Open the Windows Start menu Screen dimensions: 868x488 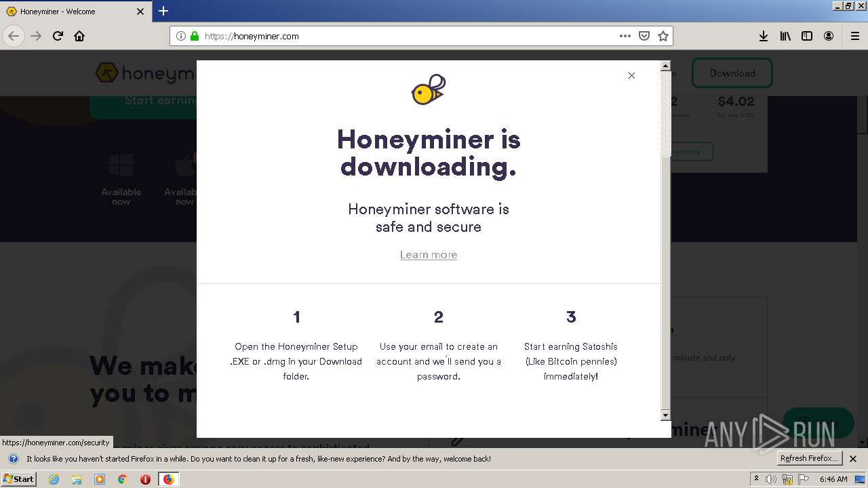point(18,479)
